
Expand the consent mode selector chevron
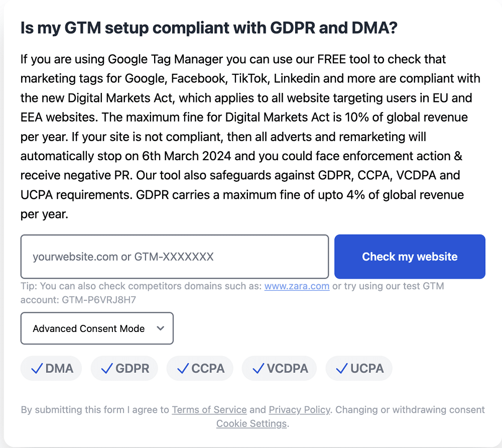point(160,328)
